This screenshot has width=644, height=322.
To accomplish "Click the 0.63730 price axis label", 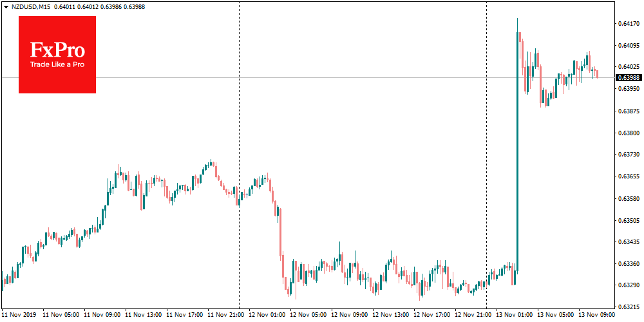I will point(629,155).
